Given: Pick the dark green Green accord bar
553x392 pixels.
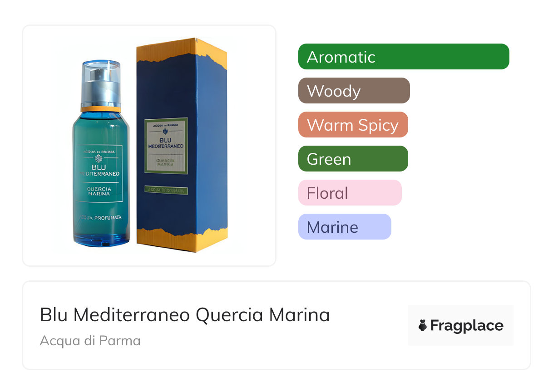Looking at the screenshot, I should [x=353, y=159].
